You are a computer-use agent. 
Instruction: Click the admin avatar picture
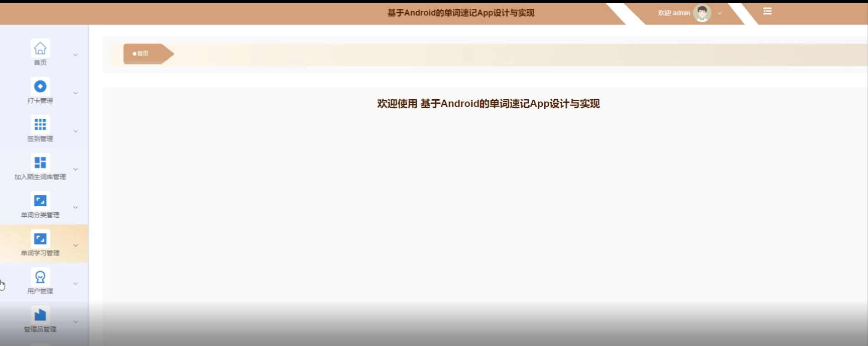click(702, 13)
